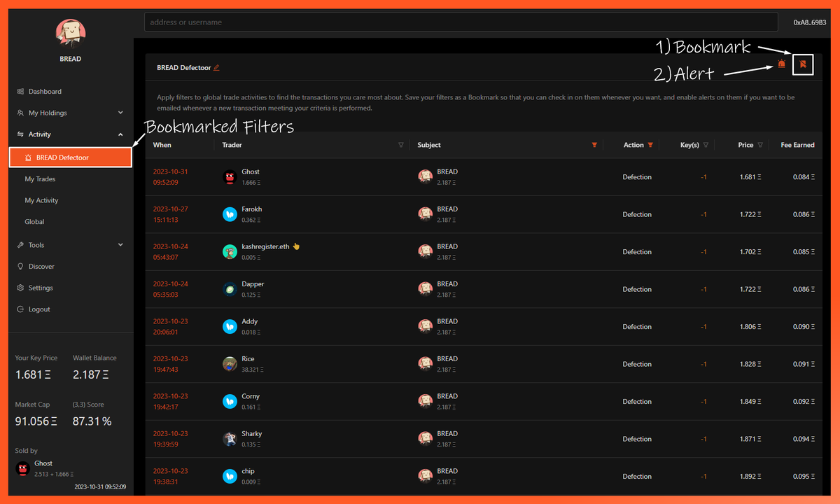840x504 pixels.
Task: Click kashregister.eth's trader avatar
Action: [230, 252]
